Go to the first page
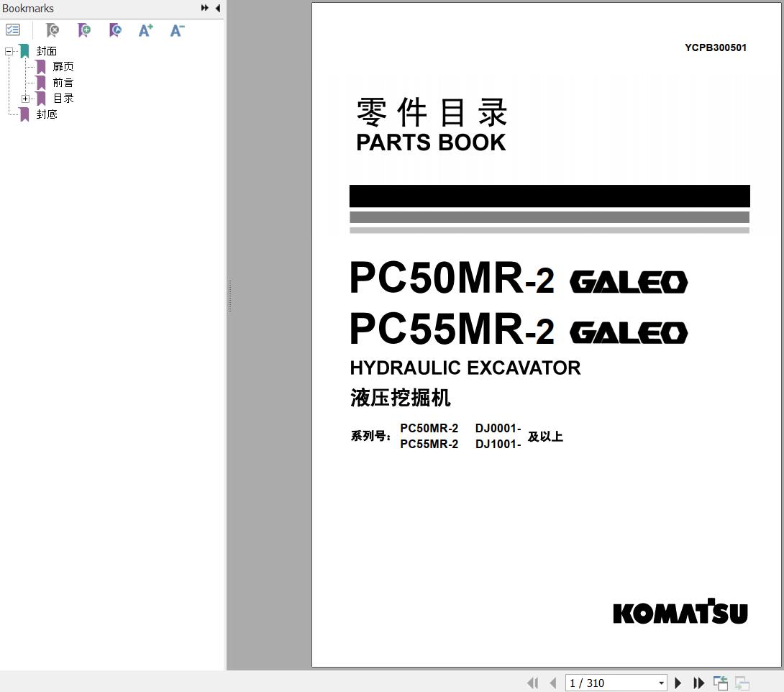This screenshot has width=784, height=692. [x=533, y=683]
